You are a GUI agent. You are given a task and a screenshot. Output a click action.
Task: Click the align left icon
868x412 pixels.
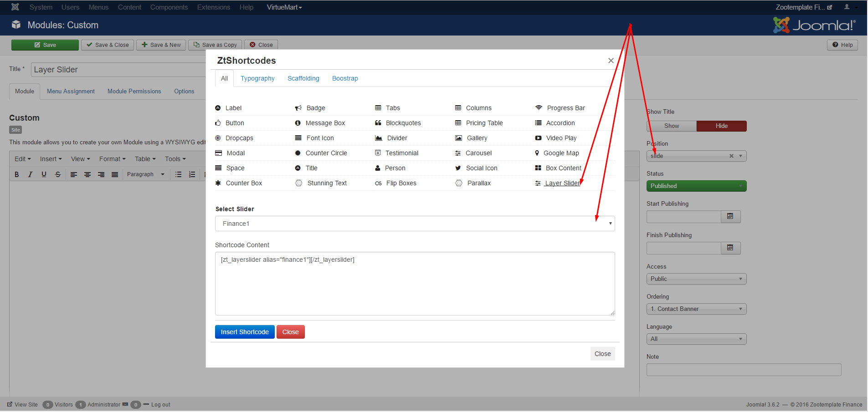(x=74, y=174)
